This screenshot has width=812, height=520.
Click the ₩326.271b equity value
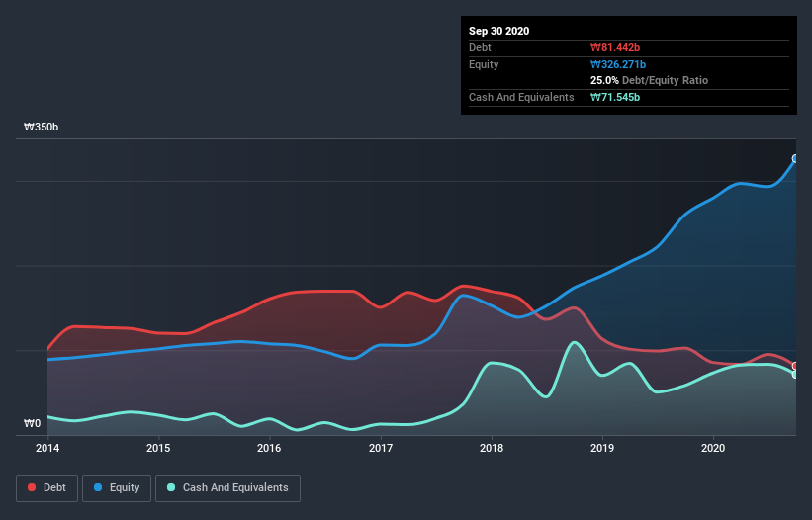[x=618, y=64]
